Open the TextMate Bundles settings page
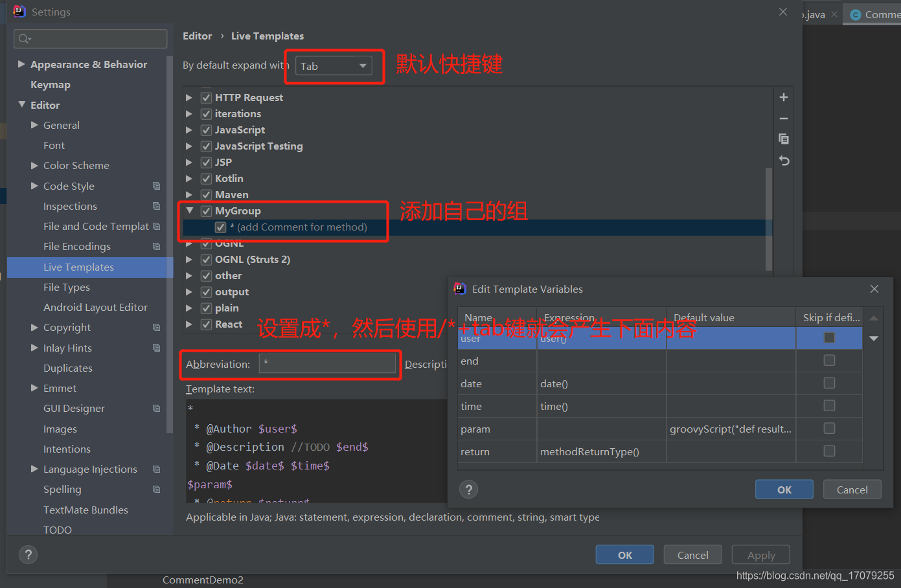 click(x=86, y=510)
